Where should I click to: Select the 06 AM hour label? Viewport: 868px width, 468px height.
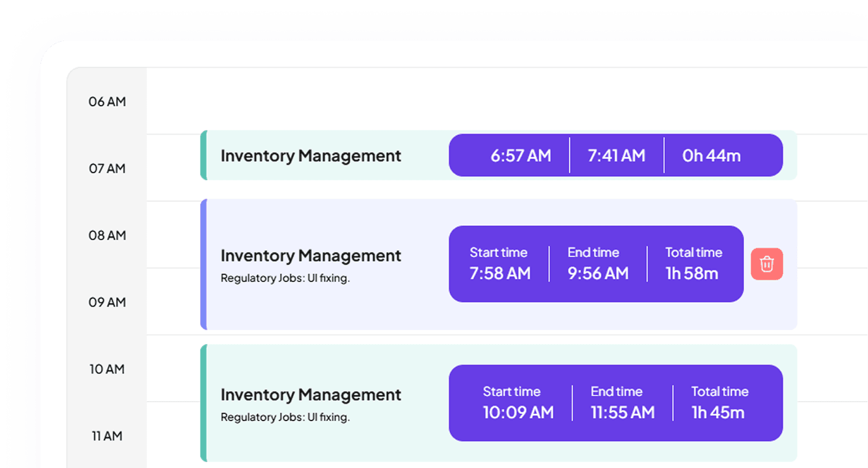[107, 102]
